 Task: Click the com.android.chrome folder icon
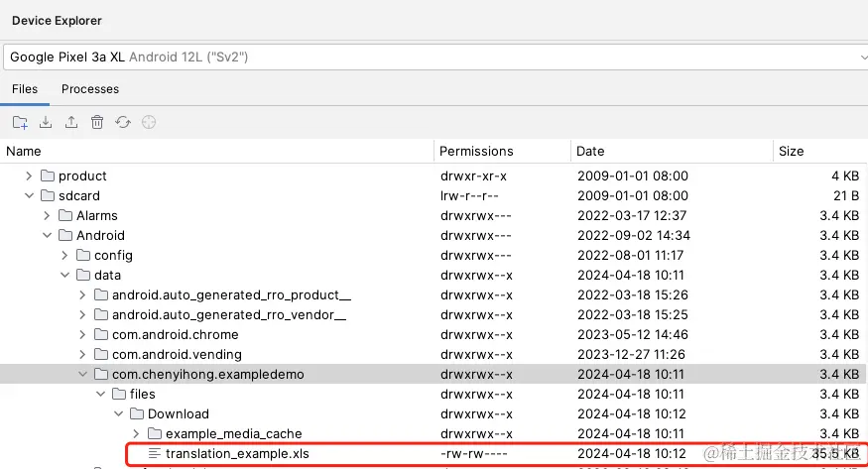coord(101,334)
